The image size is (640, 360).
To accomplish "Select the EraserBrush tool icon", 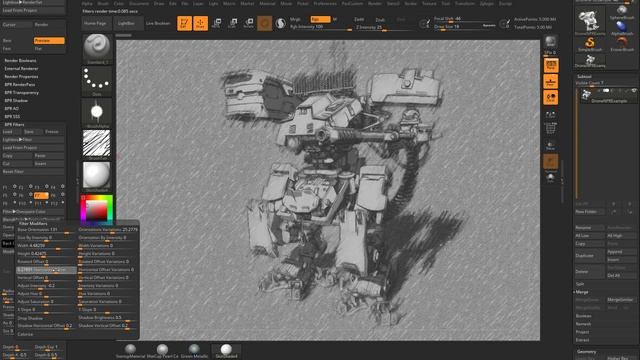I will [x=622, y=44].
